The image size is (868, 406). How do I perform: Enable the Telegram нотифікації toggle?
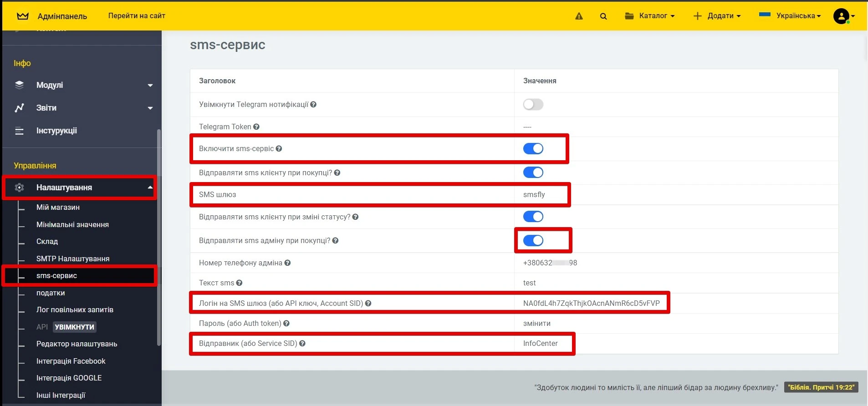[x=533, y=105]
